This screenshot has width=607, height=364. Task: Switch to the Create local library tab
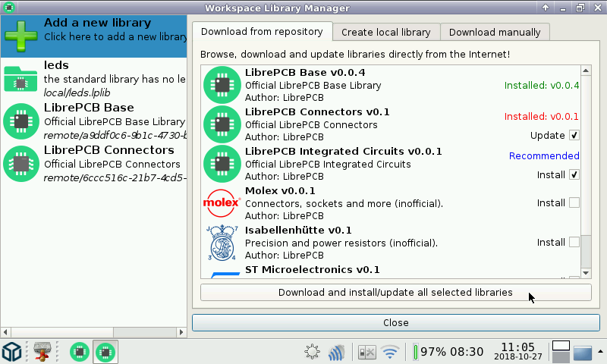[385, 32]
